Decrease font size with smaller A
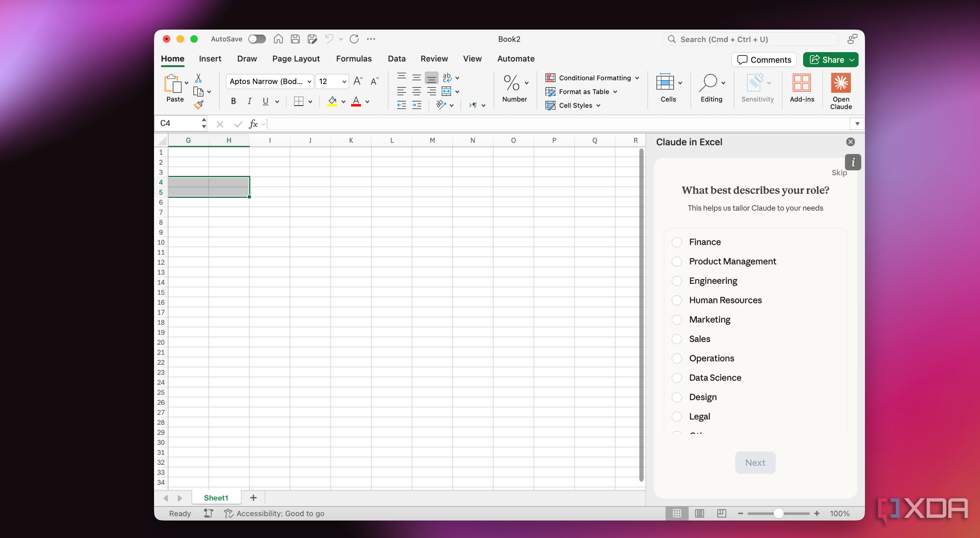The width and height of the screenshot is (980, 538). pyautogui.click(x=375, y=81)
